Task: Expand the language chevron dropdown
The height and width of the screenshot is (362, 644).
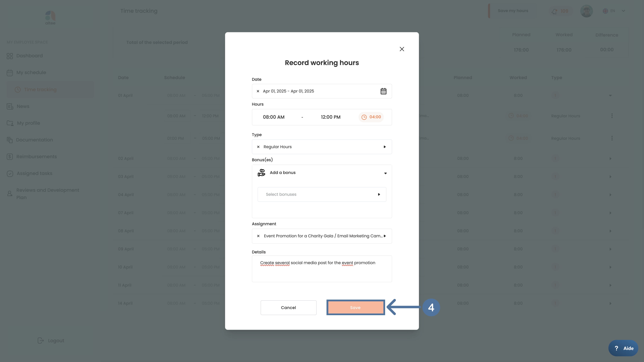Action: (x=623, y=11)
